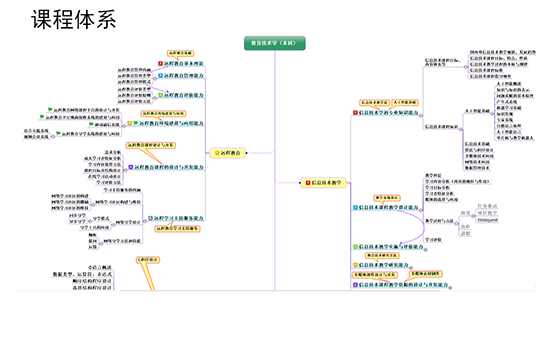Screen dimensions: 550x360
Task: Click the 教学系统设计 callout label
Action: tap(387, 198)
